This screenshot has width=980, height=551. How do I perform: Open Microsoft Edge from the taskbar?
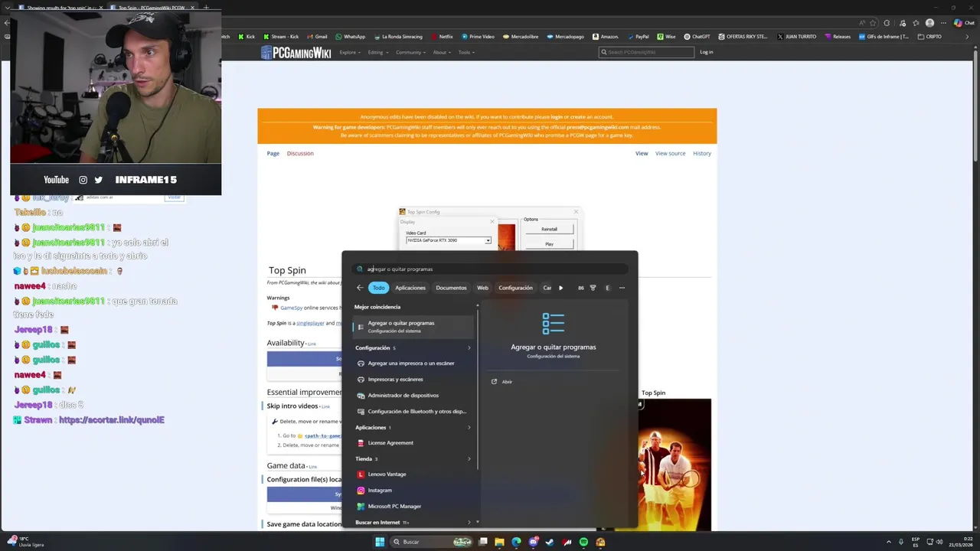pyautogui.click(x=516, y=542)
